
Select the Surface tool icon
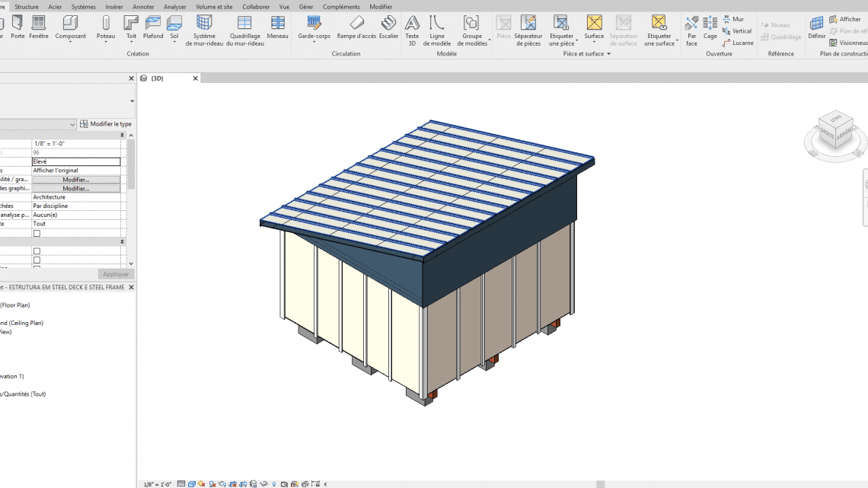594,23
